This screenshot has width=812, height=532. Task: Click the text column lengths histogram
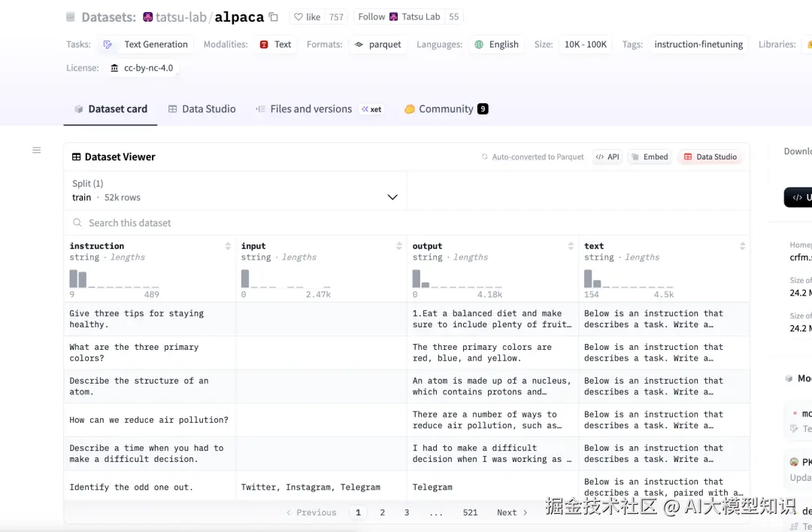(629, 278)
